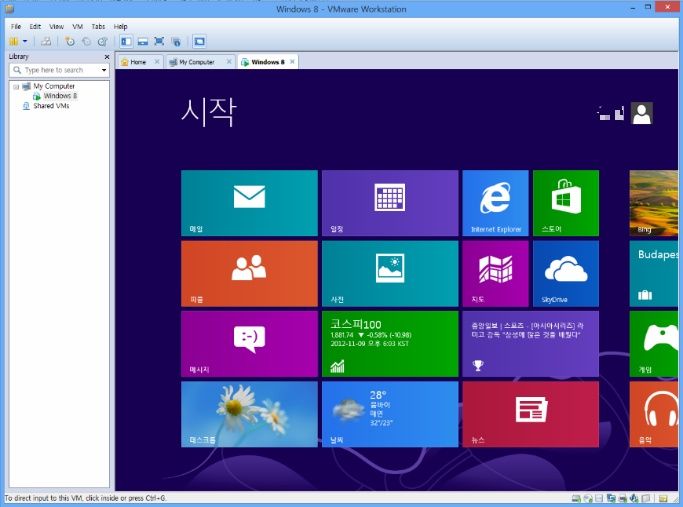Select the Windows 8 tab

[268, 62]
